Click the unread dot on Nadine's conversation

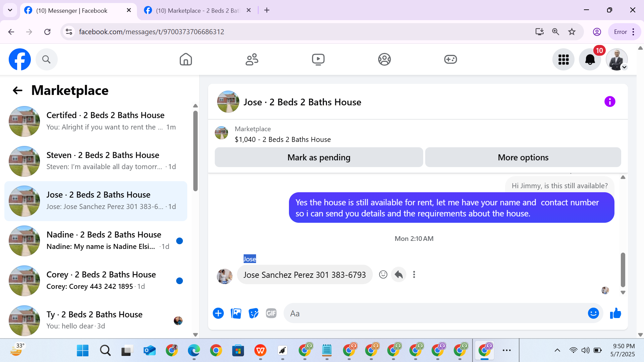coord(180,241)
